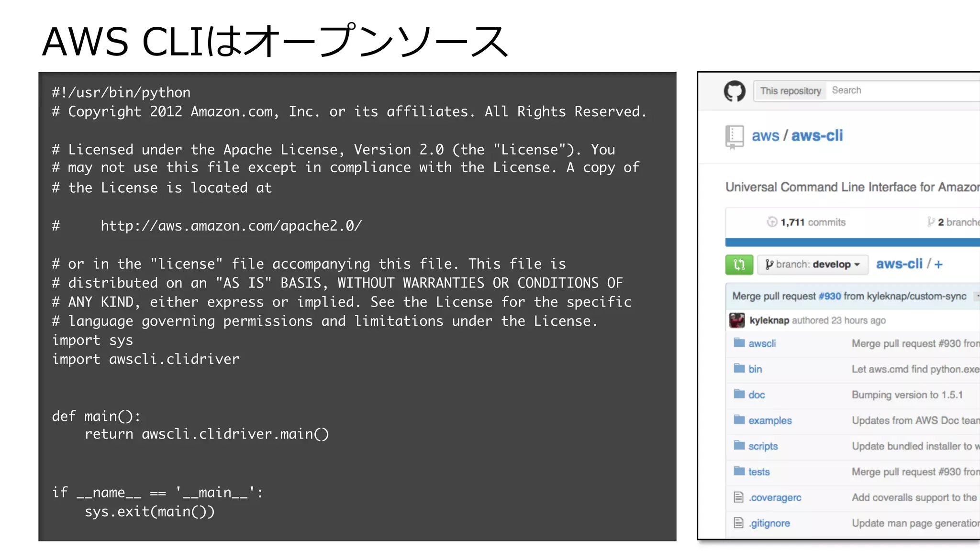
Task: Click the repository book icon beside aws / aws-cli
Action: [735, 137]
